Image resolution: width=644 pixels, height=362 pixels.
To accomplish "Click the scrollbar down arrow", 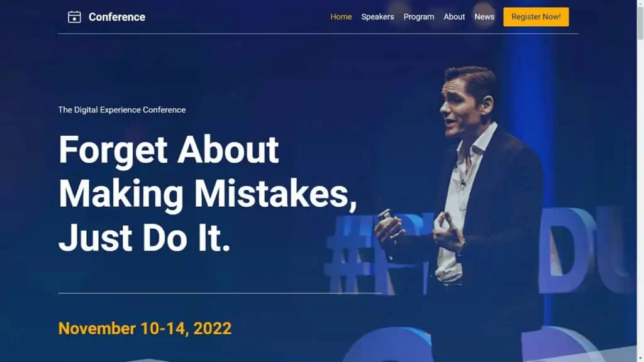I will [x=640, y=359].
